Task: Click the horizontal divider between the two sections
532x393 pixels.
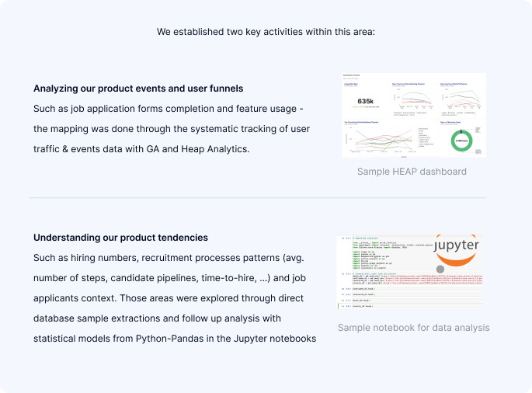Action: click(258, 197)
